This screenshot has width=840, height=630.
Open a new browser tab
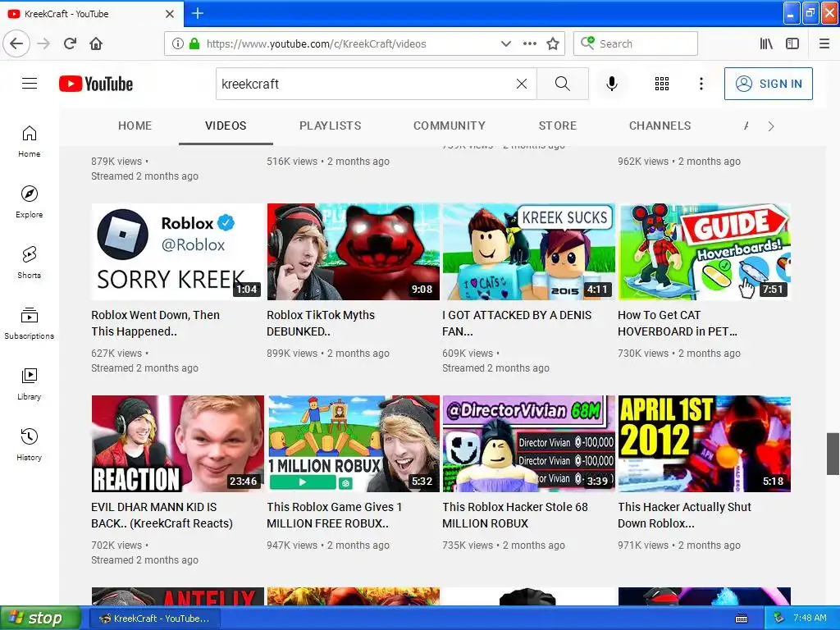coord(198,13)
